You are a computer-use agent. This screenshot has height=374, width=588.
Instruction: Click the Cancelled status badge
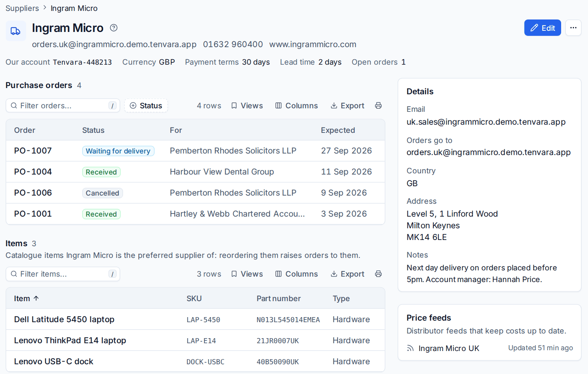(x=102, y=193)
